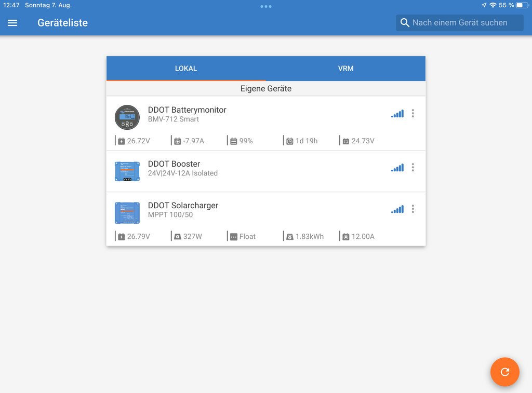Click the 24.73V reading

tap(363, 141)
